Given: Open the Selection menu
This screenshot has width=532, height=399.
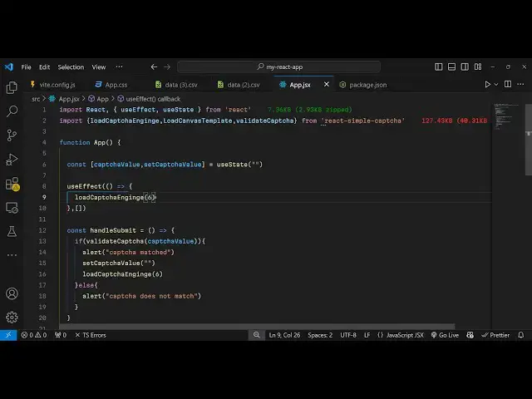Looking at the screenshot, I should coord(71,67).
